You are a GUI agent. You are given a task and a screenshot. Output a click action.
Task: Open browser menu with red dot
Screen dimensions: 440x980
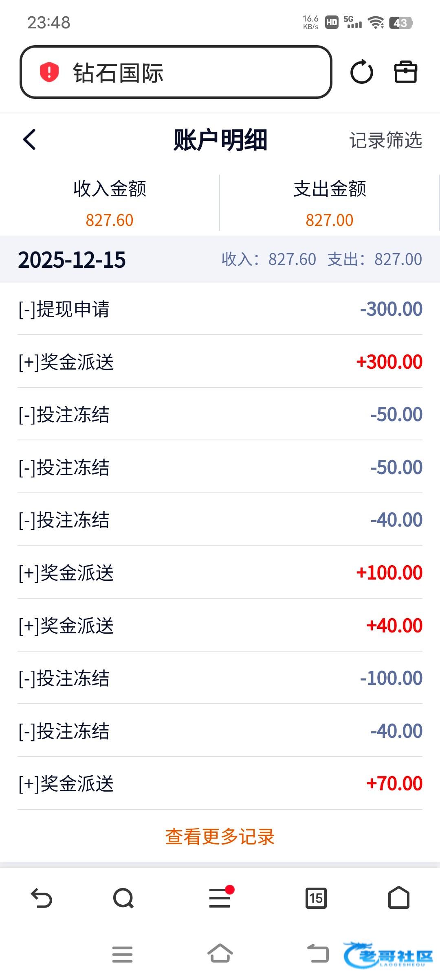coord(220,898)
